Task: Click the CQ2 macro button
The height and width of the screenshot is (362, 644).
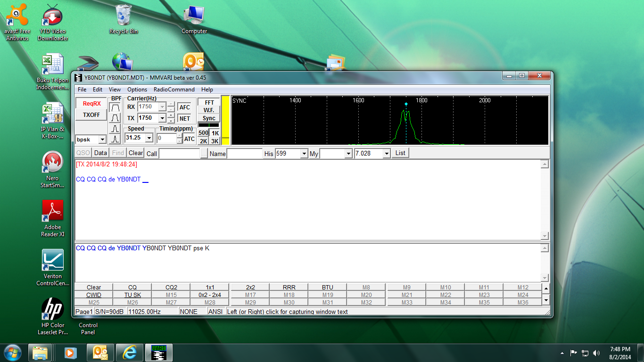Action: pos(171,287)
